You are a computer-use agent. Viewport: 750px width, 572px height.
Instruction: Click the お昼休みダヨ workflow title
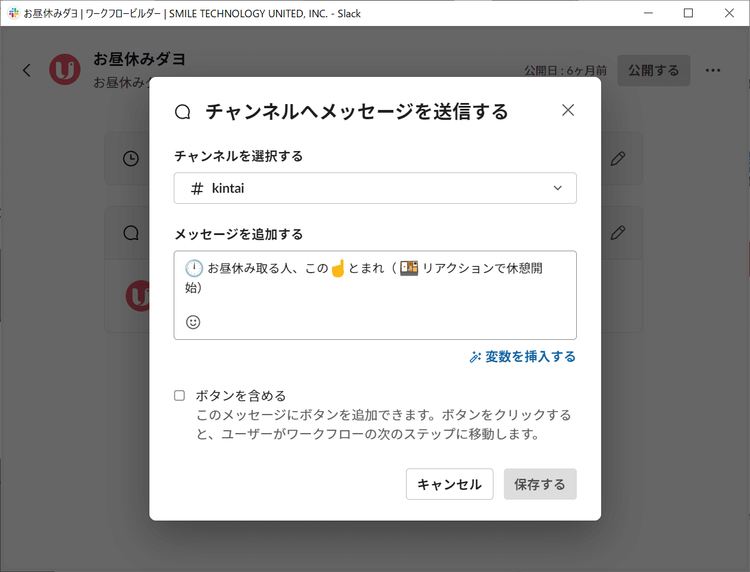click(x=139, y=59)
